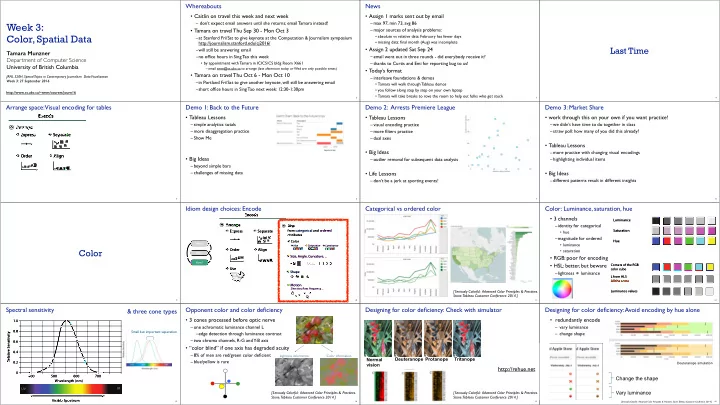Open the 'News' slide thumbnail
Image resolution: width=720 pixels, height=405 pixels.
(450, 51)
